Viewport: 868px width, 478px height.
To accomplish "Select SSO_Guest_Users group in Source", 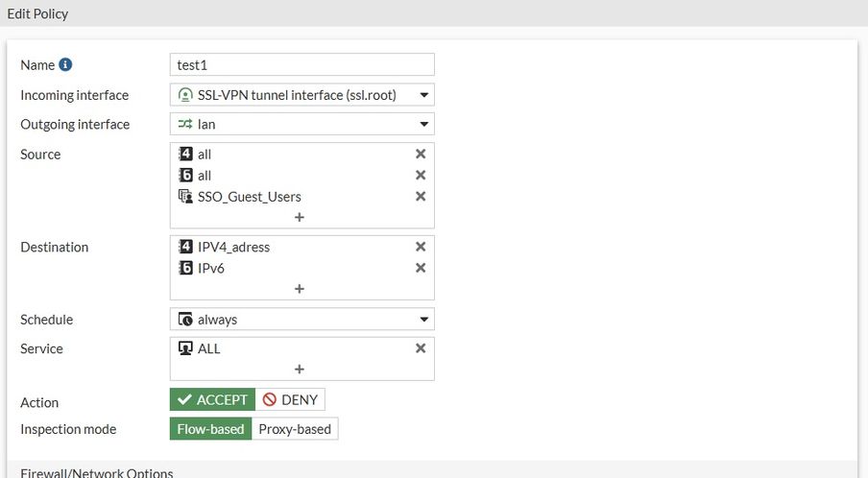I will [x=249, y=197].
